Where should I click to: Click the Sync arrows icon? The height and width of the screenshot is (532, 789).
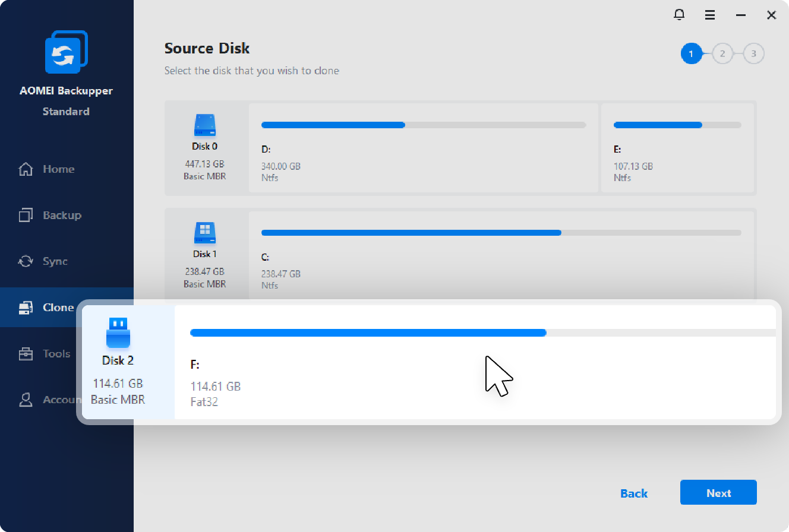[x=26, y=261]
